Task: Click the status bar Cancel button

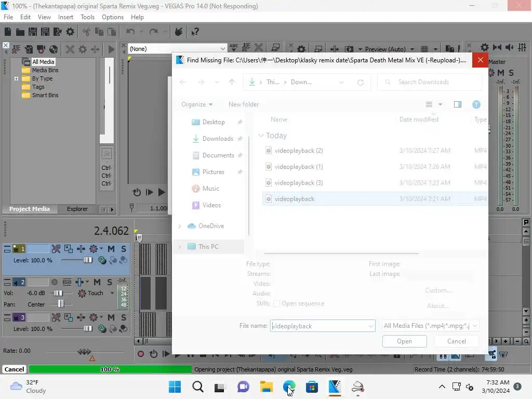Action: click(14, 369)
